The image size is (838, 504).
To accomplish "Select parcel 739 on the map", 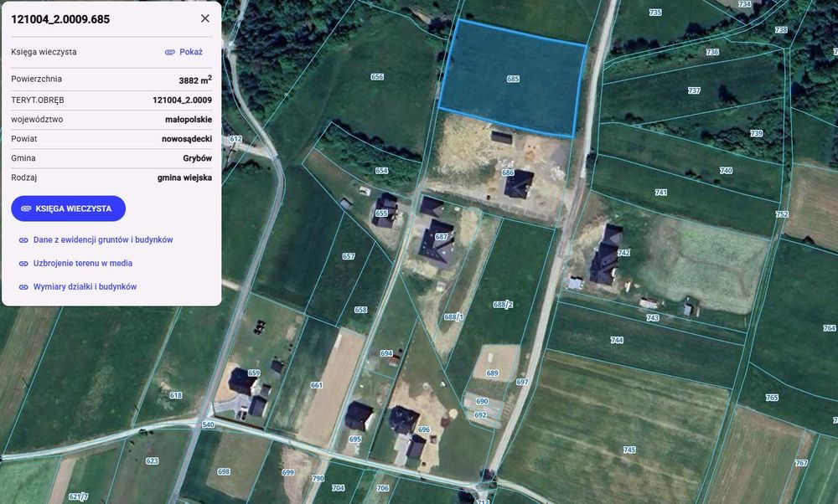I will coord(756,133).
